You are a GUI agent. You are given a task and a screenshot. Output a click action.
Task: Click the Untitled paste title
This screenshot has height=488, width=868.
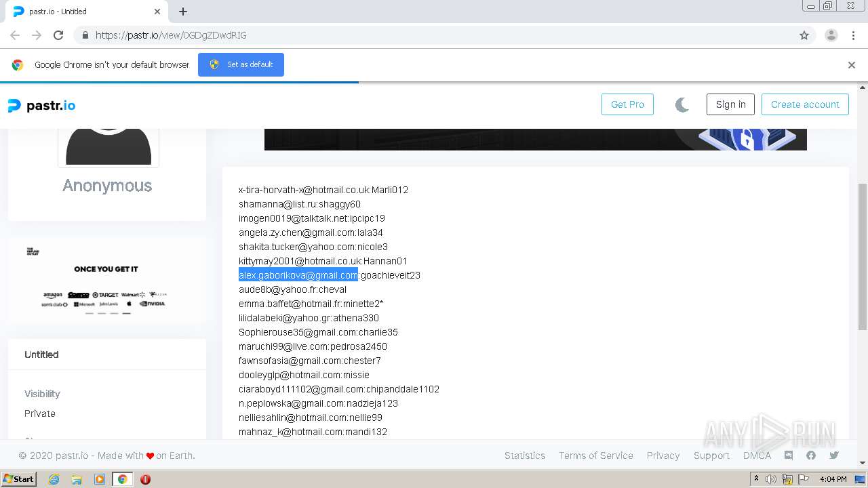click(41, 354)
